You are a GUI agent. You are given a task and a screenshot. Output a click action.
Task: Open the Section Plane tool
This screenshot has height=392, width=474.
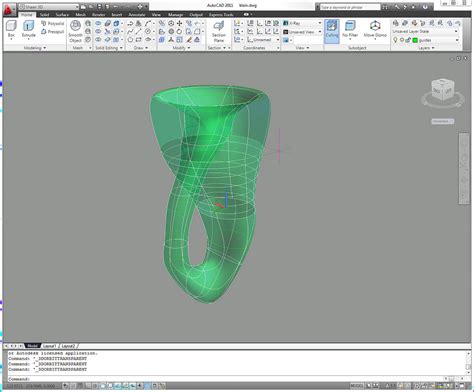[219, 31]
